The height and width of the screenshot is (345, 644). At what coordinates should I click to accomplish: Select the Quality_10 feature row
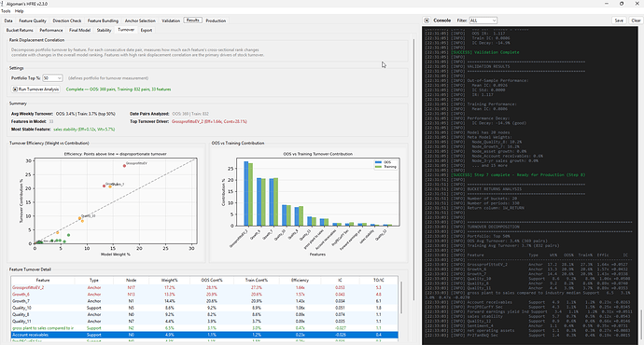coord(204,308)
